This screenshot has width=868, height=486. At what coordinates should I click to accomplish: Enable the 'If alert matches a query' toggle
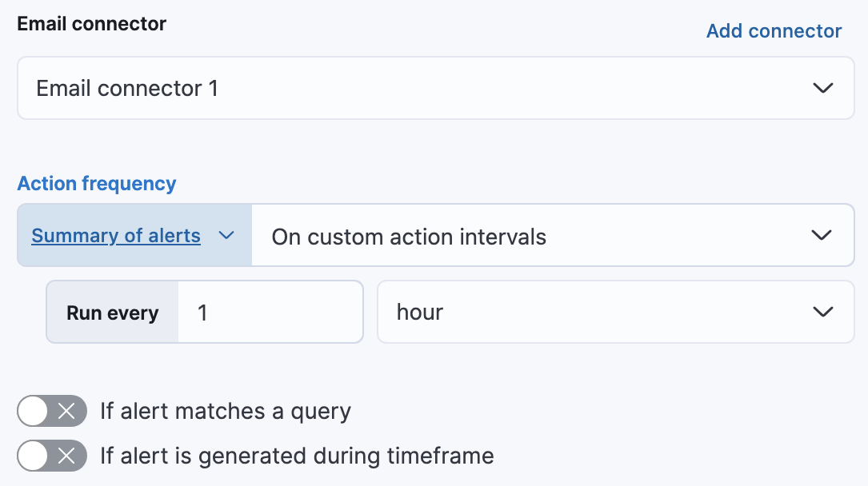click(51, 411)
